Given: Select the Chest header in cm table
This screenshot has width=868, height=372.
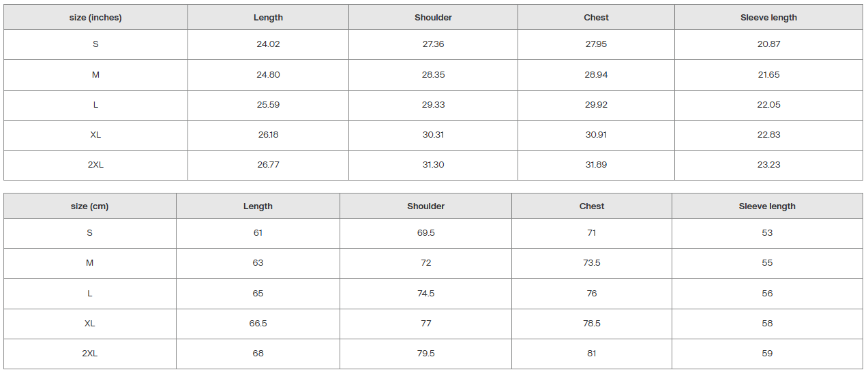Looking at the screenshot, I should pyautogui.click(x=592, y=206).
